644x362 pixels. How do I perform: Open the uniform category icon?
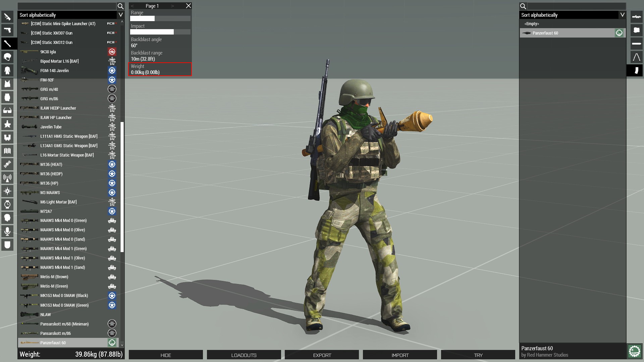7,70
